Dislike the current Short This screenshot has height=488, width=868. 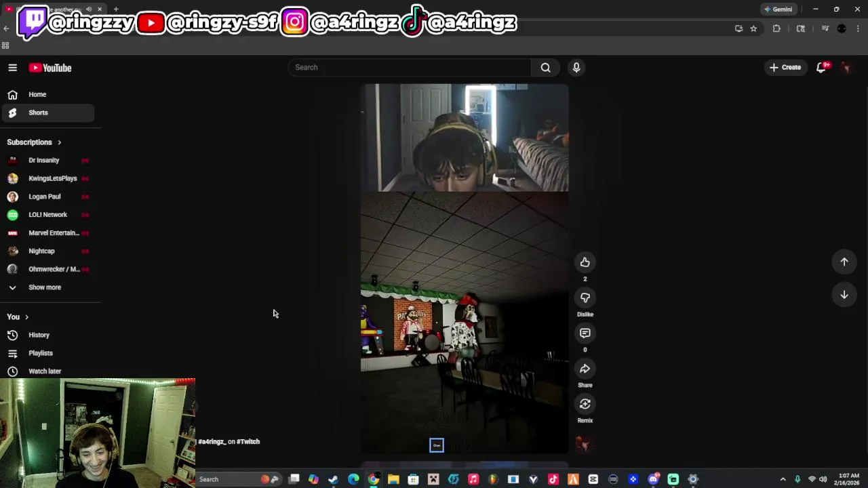pyautogui.click(x=585, y=298)
